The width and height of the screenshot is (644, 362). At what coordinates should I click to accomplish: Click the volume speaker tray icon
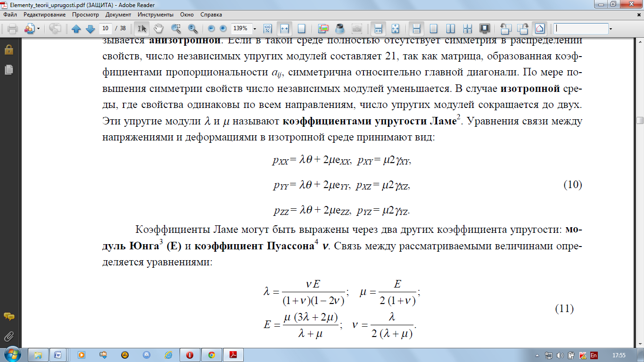coord(560,355)
